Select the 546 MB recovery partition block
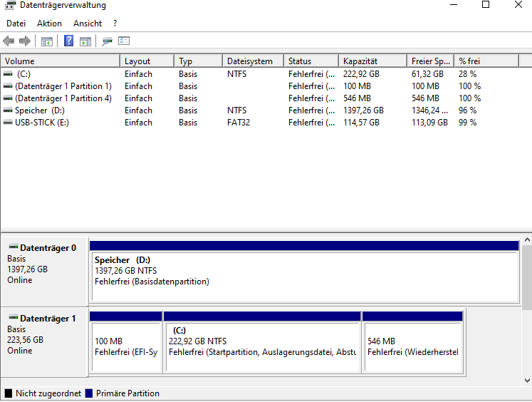 pyautogui.click(x=412, y=342)
